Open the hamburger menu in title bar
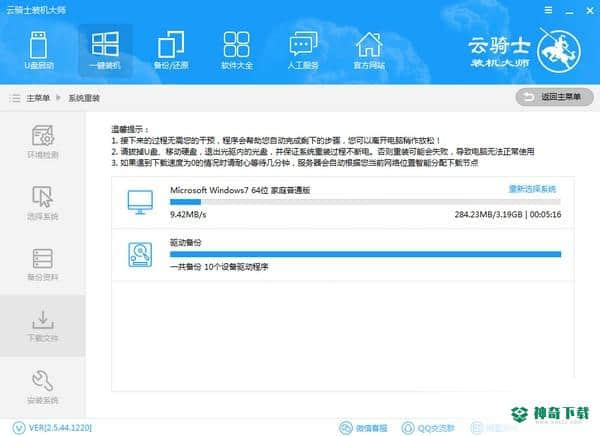Viewport: 600px width, 436px height. (548, 10)
